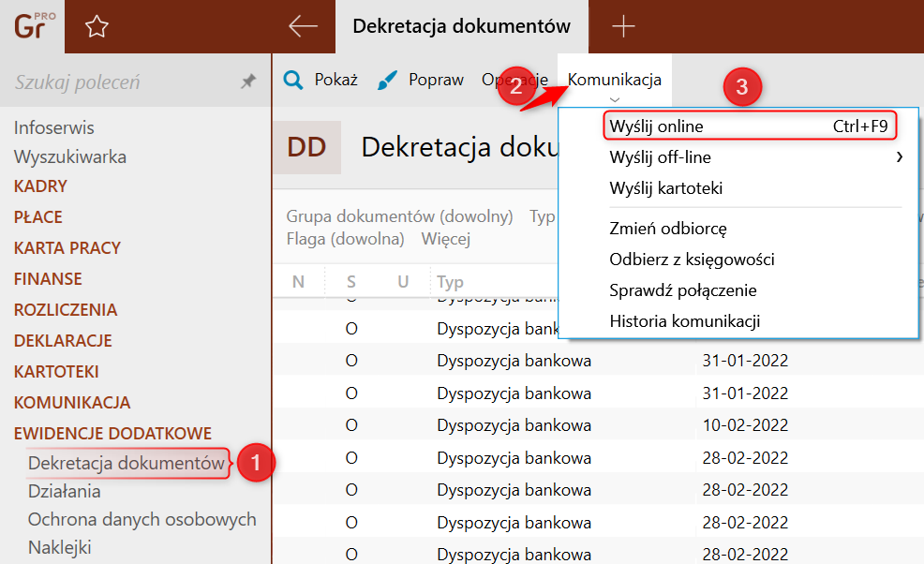Image resolution: width=924 pixels, height=564 pixels.
Task: Open favorites with the star icon
Action: pyautogui.click(x=97, y=27)
